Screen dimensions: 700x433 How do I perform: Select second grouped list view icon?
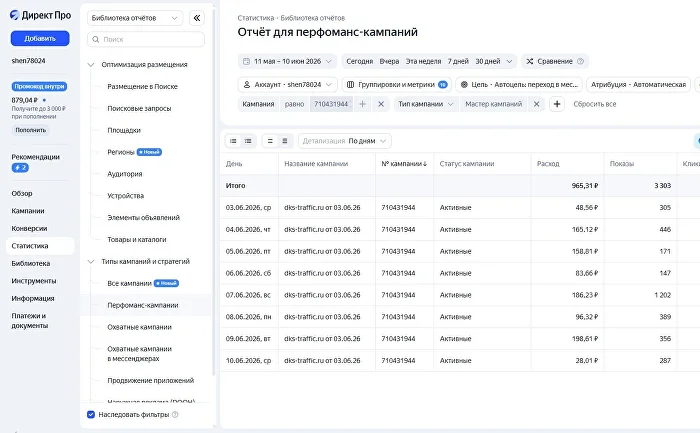[x=248, y=141]
